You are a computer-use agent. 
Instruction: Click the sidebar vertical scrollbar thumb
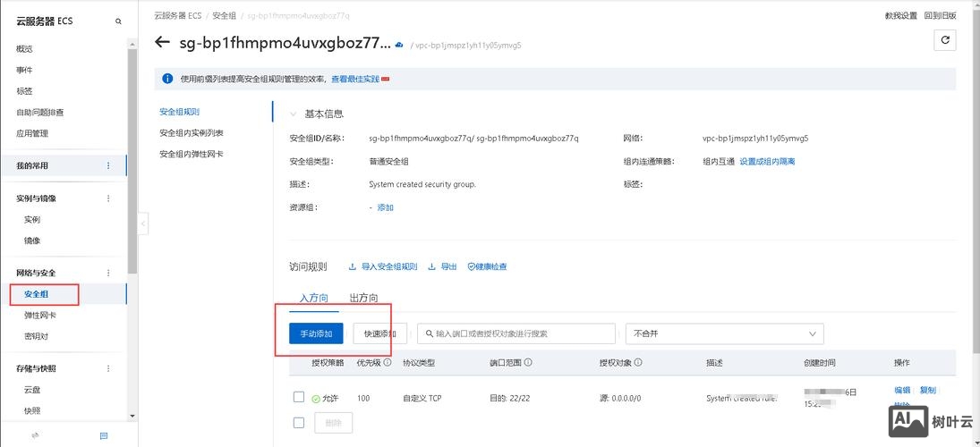tap(132, 161)
